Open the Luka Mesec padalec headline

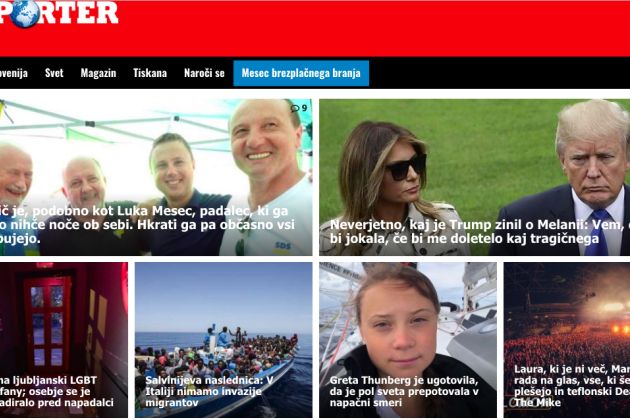tap(147, 225)
